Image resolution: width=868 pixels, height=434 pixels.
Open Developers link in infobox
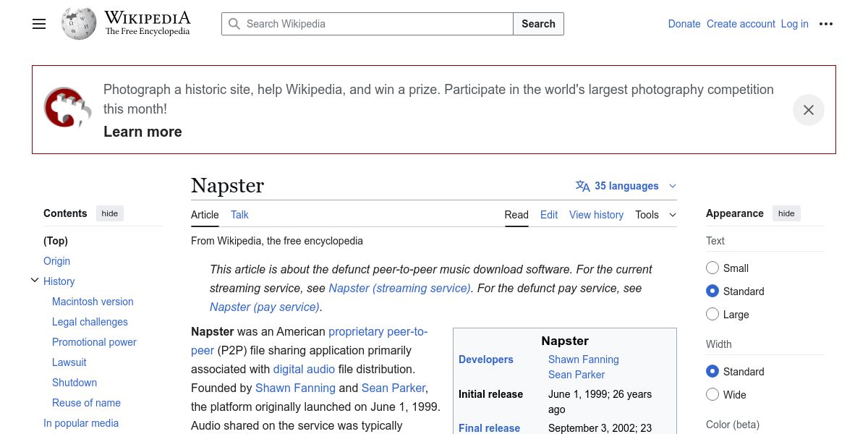(x=486, y=359)
